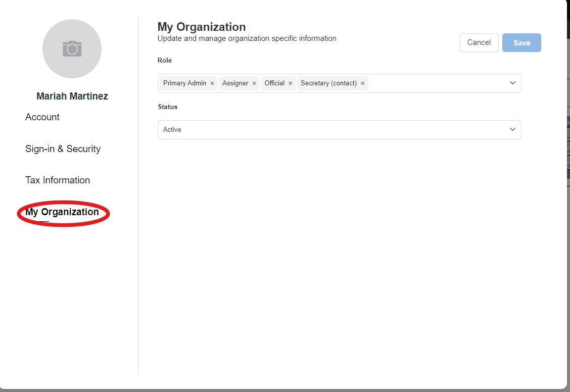
Task: Click the Primary Admin chip label
Action: tap(184, 83)
